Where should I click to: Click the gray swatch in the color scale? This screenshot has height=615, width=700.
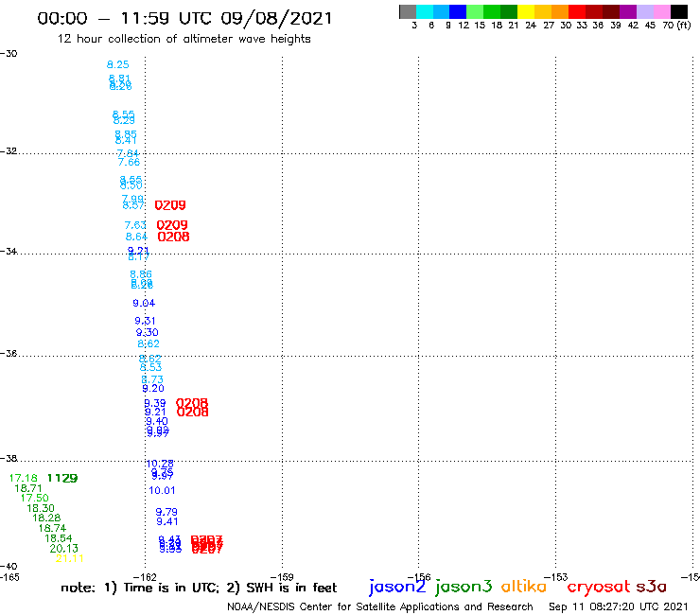tap(408, 11)
